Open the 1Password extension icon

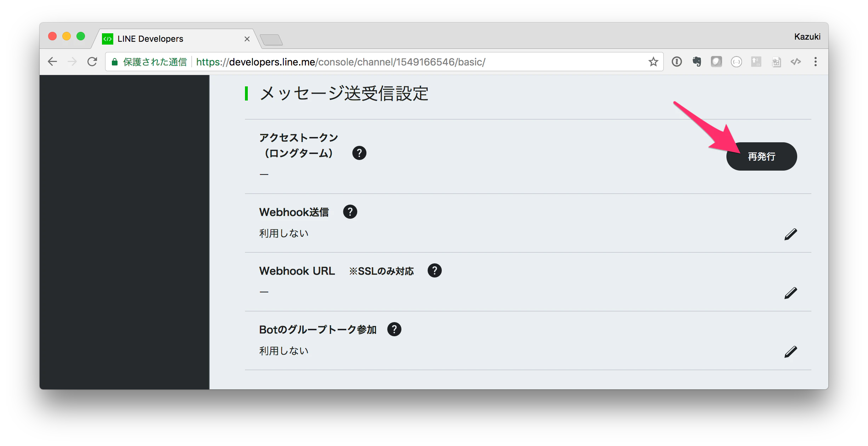point(676,62)
